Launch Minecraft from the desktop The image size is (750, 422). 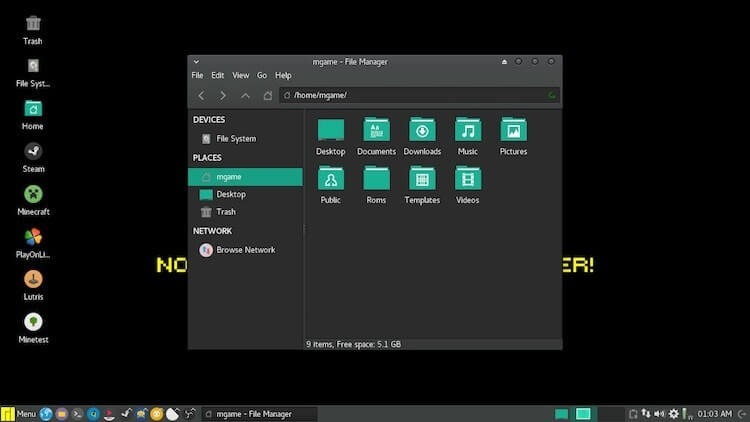tap(33, 200)
